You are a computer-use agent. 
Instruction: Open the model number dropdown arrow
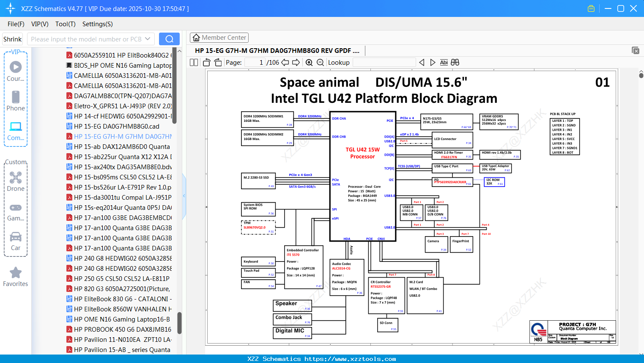pyautogui.click(x=148, y=39)
